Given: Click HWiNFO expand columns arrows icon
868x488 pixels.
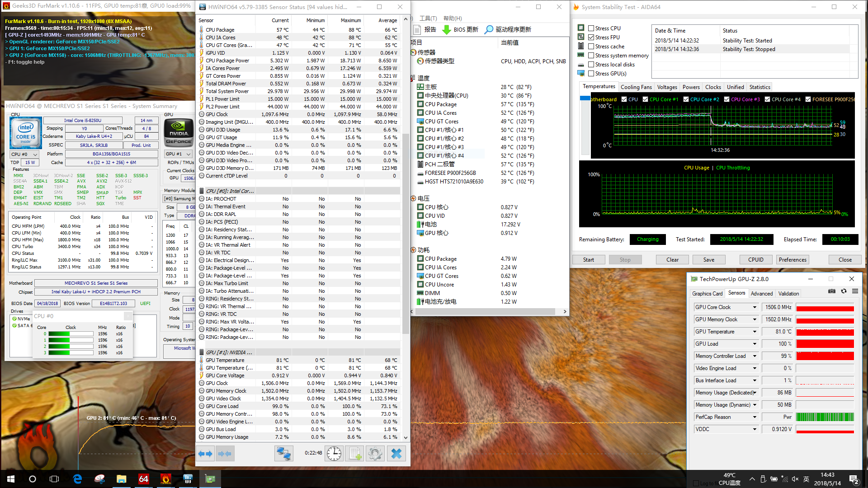Looking at the screenshot, I should pos(206,454).
